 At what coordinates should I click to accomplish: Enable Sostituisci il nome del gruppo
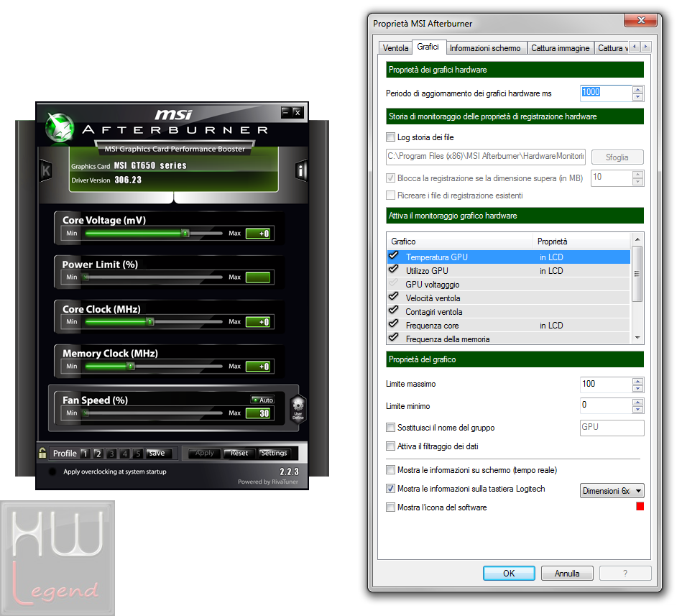(x=390, y=428)
